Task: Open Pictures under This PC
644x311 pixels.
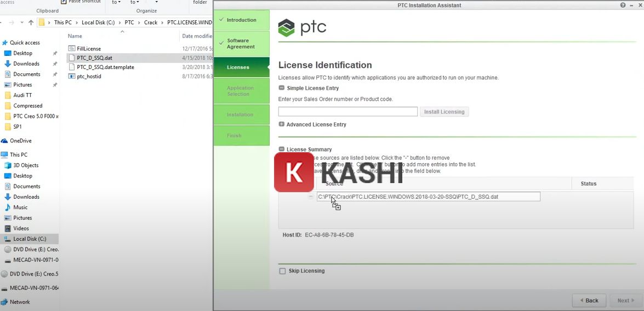Action: (22, 218)
